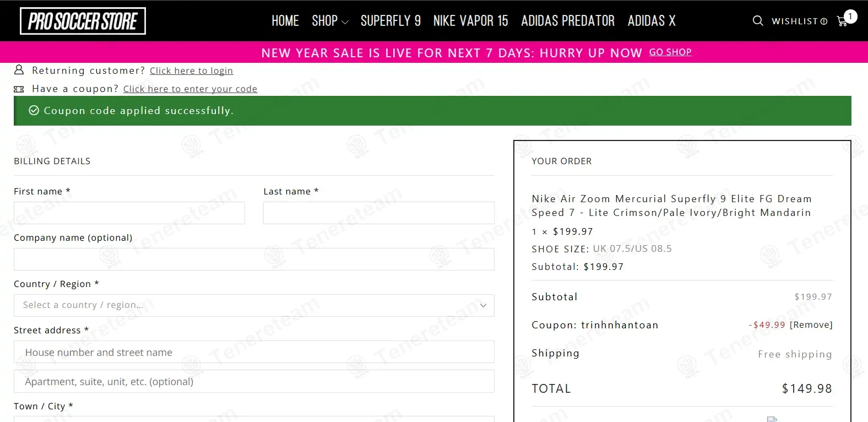The width and height of the screenshot is (868, 422).
Task: Open the search magnifier icon
Action: tap(758, 21)
